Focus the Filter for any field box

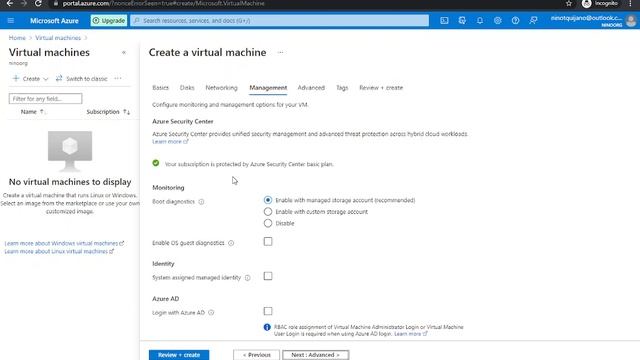pyautogui.click(x=45, y=98)
